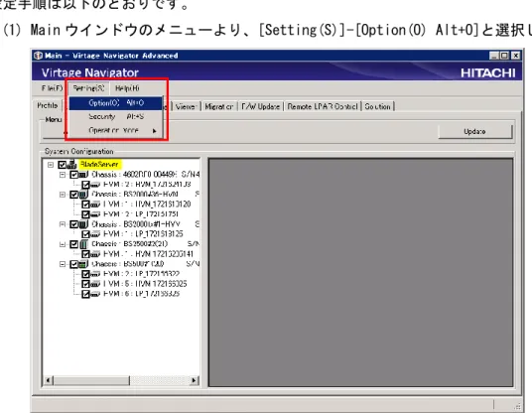
Task: Select the Chassis 4602 tree label
Action: click(145, 175)
